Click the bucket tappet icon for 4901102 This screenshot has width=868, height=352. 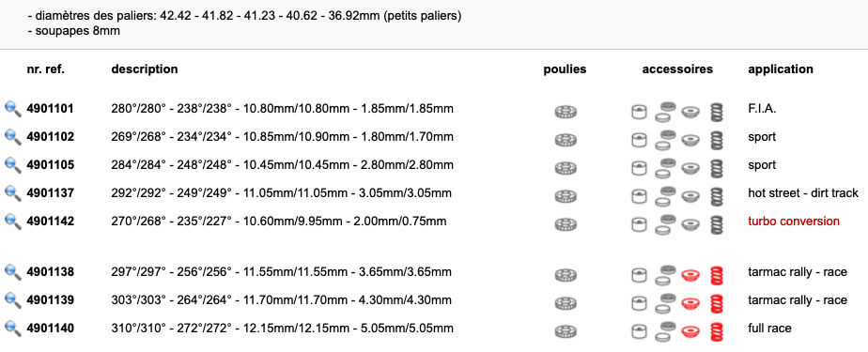point(640,140)
